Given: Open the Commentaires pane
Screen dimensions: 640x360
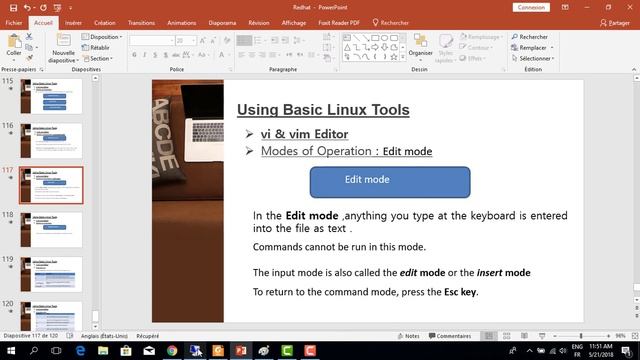Looking at the screenshot, I should pyautogui.click(x=450, y=336).
